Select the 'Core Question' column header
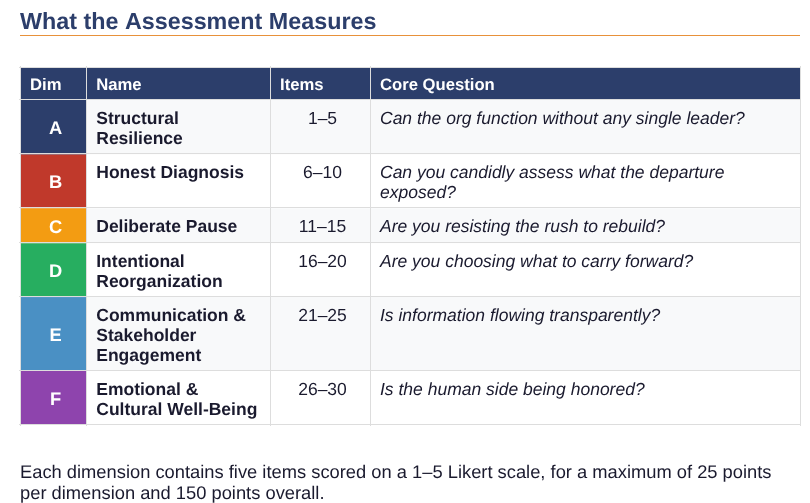Screen dimensions: 810x503 pos(438,85)
